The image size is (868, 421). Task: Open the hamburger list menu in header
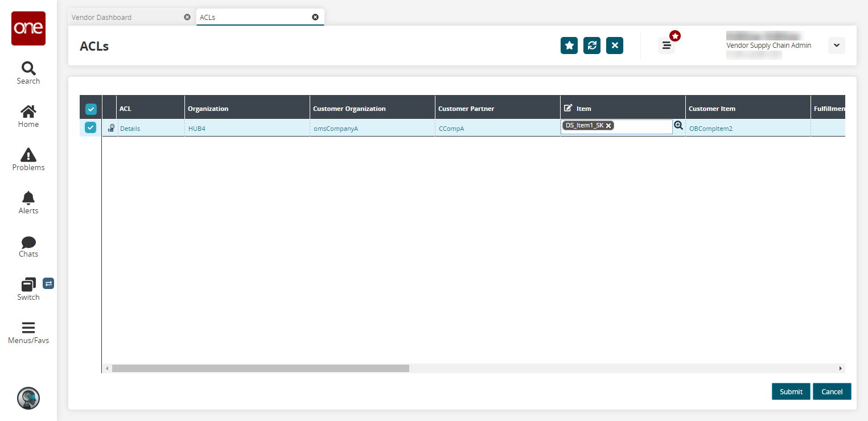coord(667,46)
